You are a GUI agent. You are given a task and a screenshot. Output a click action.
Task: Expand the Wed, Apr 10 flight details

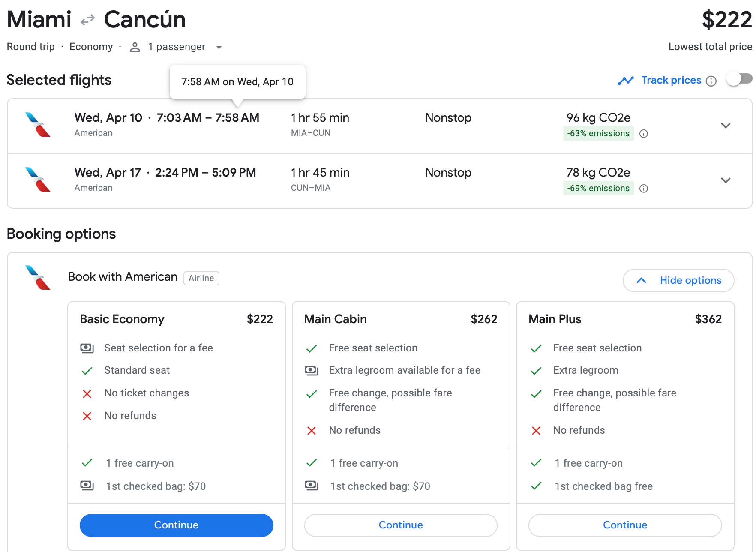tap(725, 126)
